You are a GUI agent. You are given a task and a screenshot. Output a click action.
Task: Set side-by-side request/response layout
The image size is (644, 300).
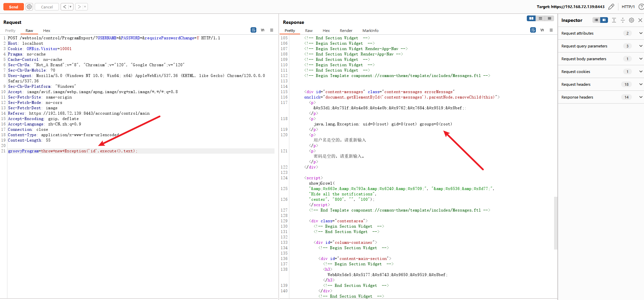[x=531, y=18]
